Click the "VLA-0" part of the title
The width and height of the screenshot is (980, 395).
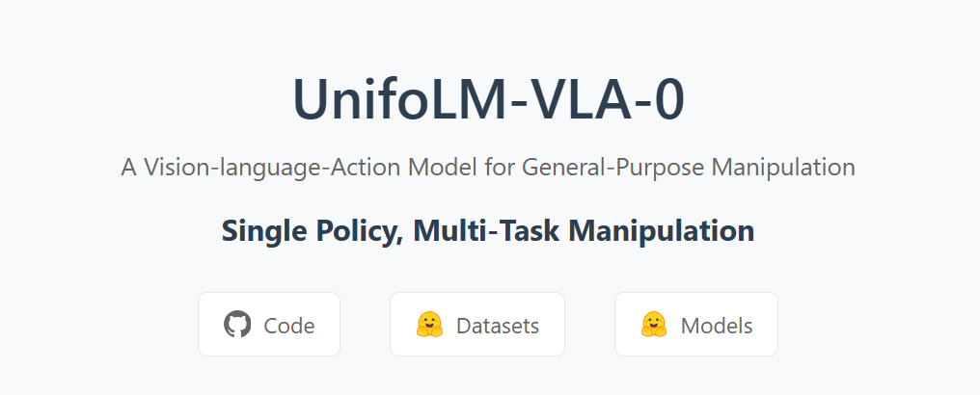click(x=606, y=100)
